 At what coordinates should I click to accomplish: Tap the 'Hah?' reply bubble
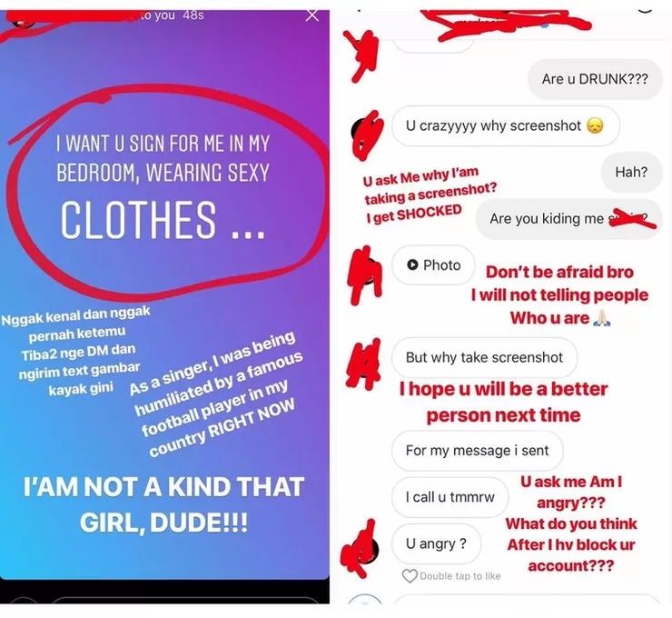(x=631, y=172)
